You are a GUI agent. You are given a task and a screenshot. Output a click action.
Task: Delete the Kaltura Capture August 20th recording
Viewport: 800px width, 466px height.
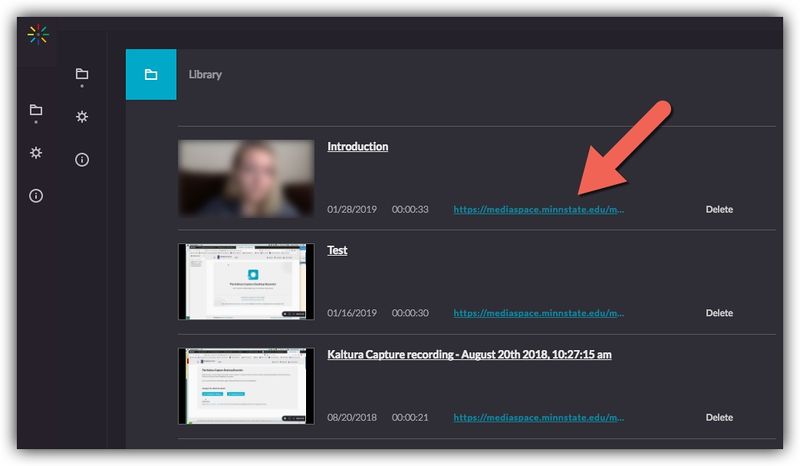(719, 418)
